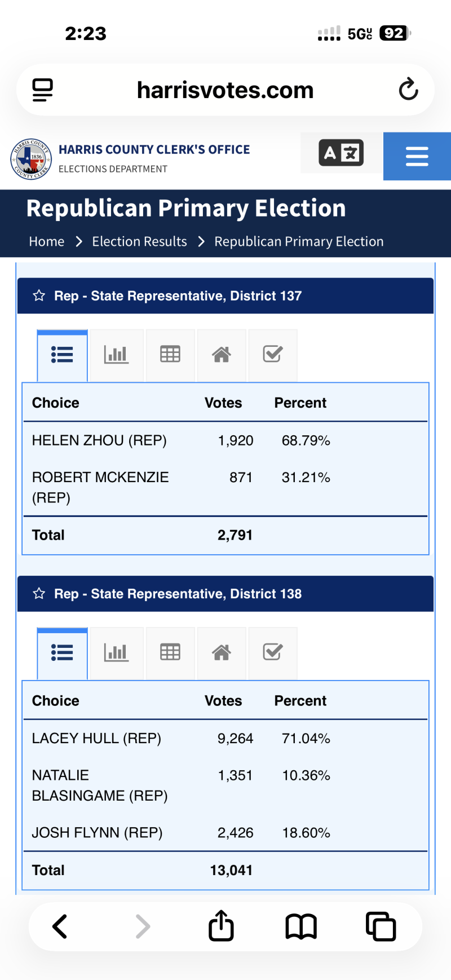This screenshot has width=451, height=980.
Task: Select District 137 list view tab
Action: tap(62, 355)
